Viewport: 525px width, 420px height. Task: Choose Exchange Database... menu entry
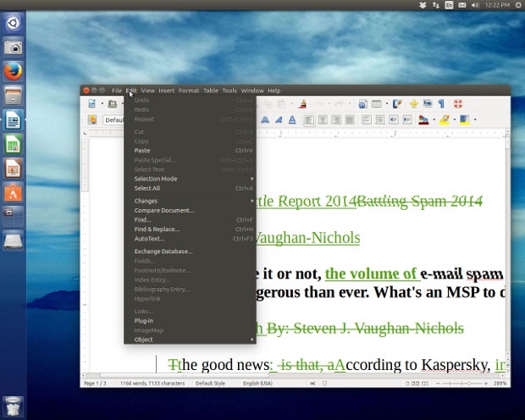tap(190, 251)
